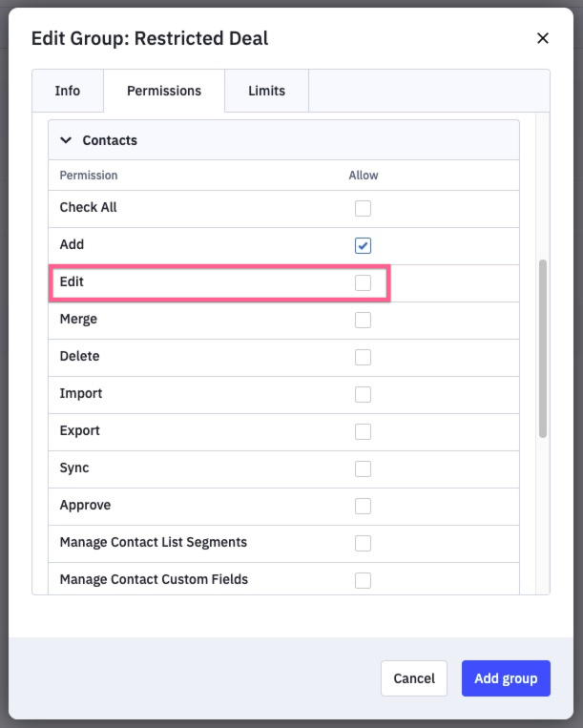Allow Manage Contact Custom Fields
This screenshot has height=728, width=583.
[363, 580]
